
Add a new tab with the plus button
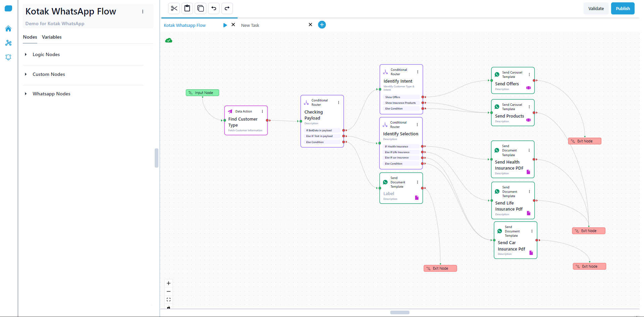coord(322,25)
